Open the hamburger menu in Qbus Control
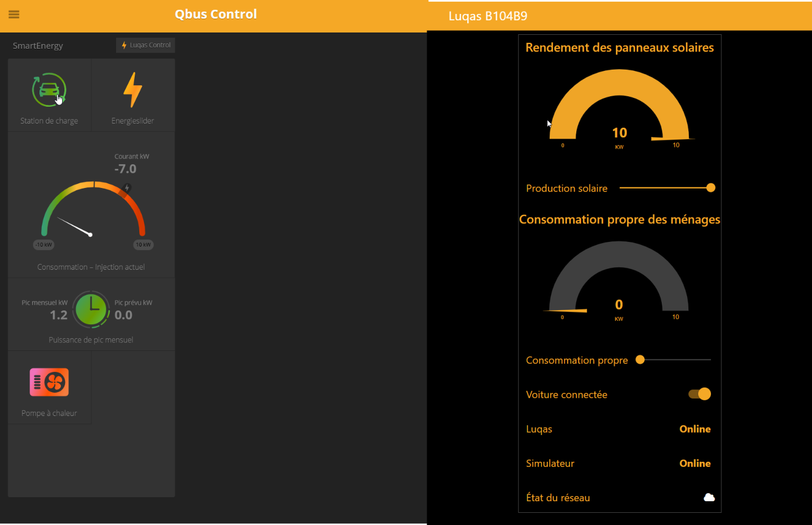 (x=14, y=15)
